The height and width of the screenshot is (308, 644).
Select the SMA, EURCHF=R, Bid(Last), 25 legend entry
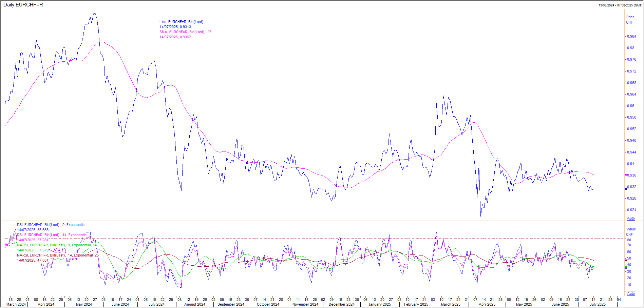tap(185, 32)
